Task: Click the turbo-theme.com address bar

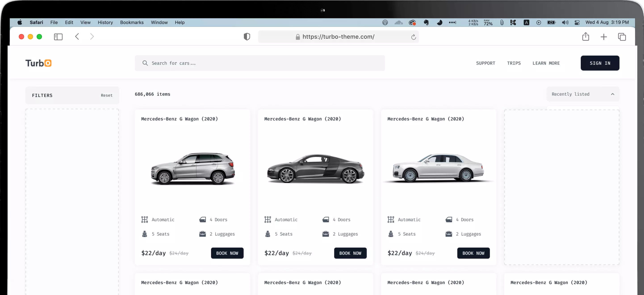Action: pos(338,37)
